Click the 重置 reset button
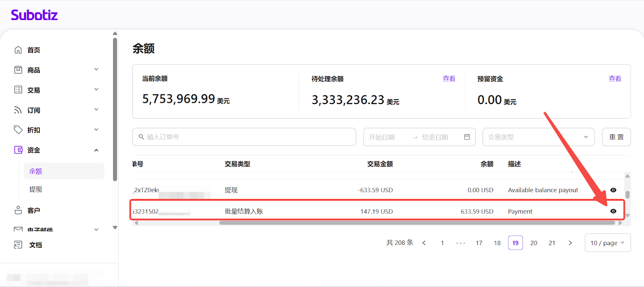The height and width of the screenshot is (287, 644). point(616,137)
